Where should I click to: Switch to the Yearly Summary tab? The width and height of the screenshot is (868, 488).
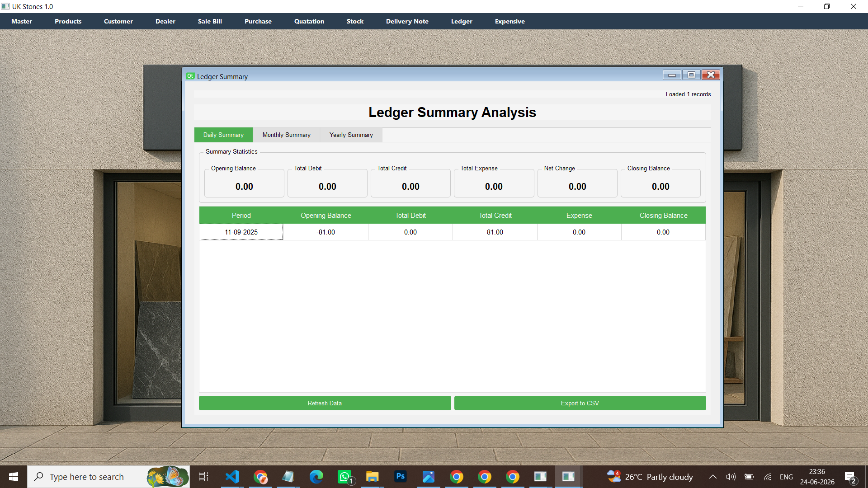click(x=351, y=135)
